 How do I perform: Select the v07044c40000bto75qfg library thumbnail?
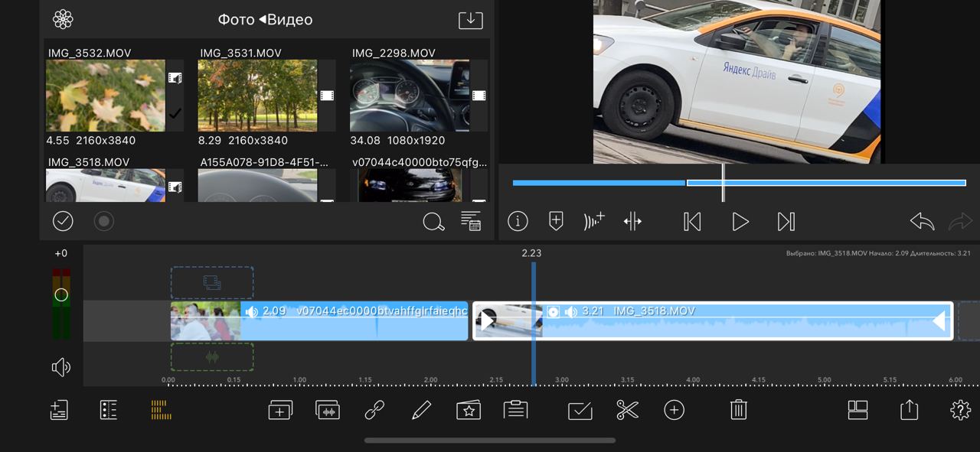[410, 185]
